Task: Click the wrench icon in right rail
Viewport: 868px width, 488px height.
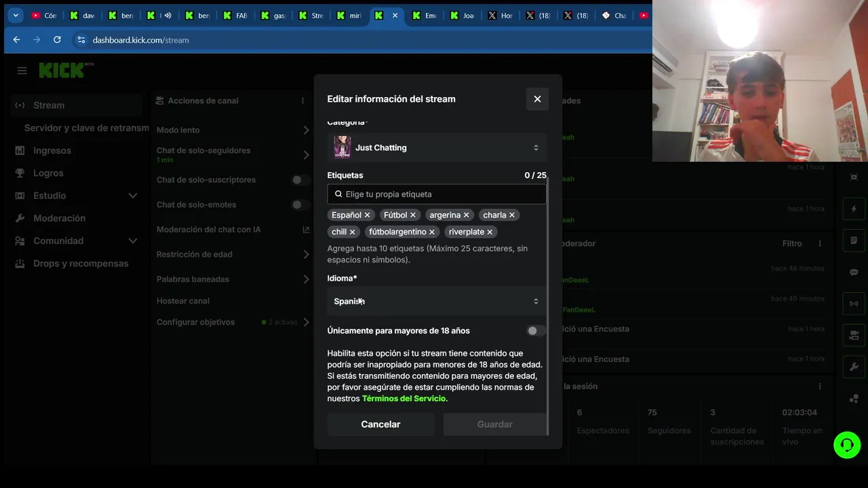Action: point(854,367)
